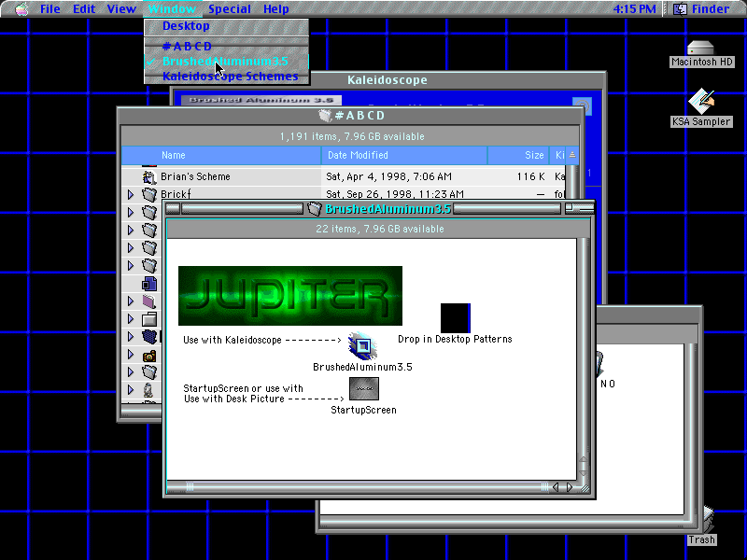Select the blue document icon in #ABCD list

pyautogui.click(x=149, y=284)
